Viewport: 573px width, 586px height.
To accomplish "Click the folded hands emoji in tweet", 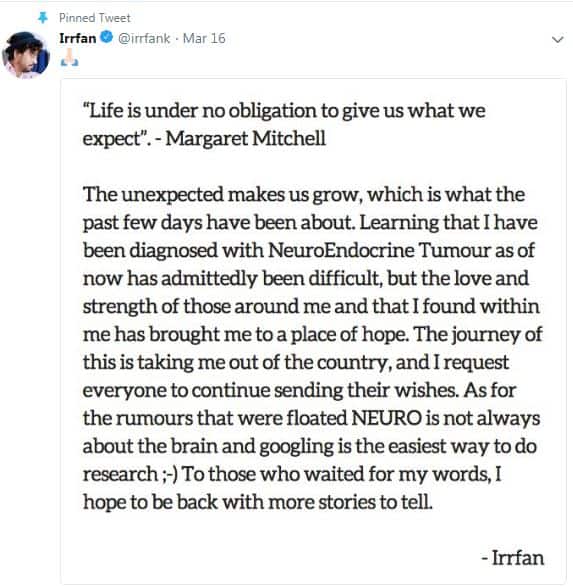I will tap(70, 58).
